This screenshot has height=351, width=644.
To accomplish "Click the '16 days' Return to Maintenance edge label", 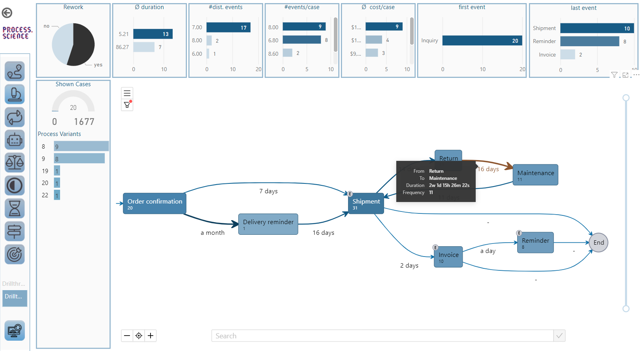I will [x=488, y=169].
